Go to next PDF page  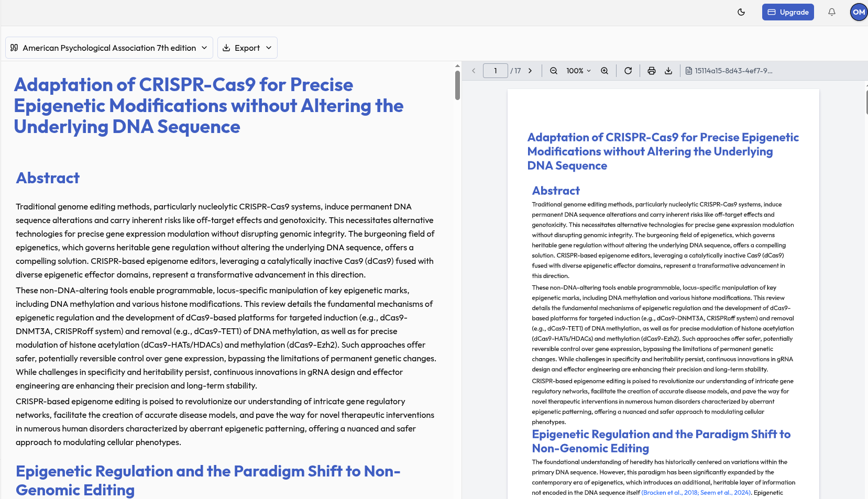[x=530, y=71]
